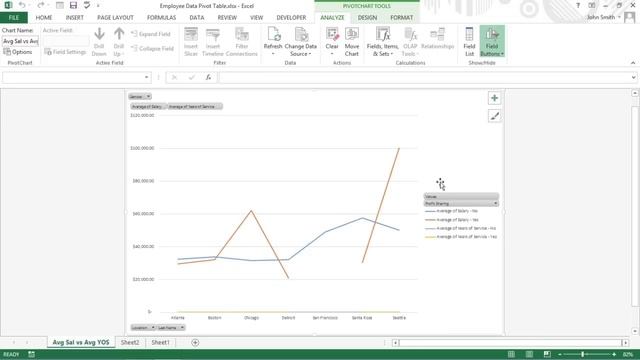This screenshot has height=360, width=640.
Task: Click the Help question mark icon
Action: point(578,6)
